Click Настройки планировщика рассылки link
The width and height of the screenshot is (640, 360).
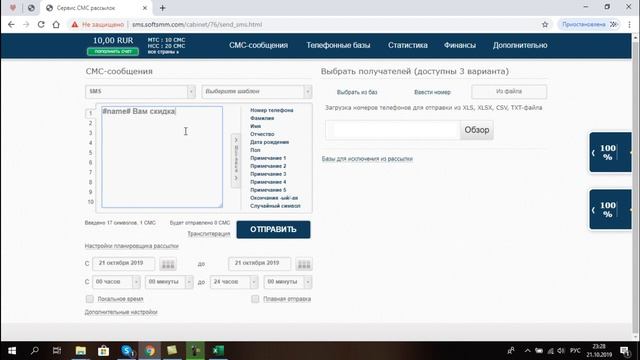coord(131,246)
